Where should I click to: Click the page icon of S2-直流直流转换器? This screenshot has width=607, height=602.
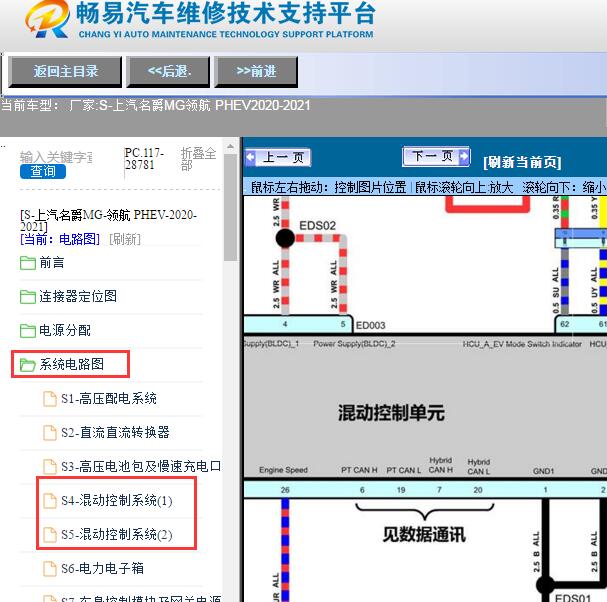[50, 432]
